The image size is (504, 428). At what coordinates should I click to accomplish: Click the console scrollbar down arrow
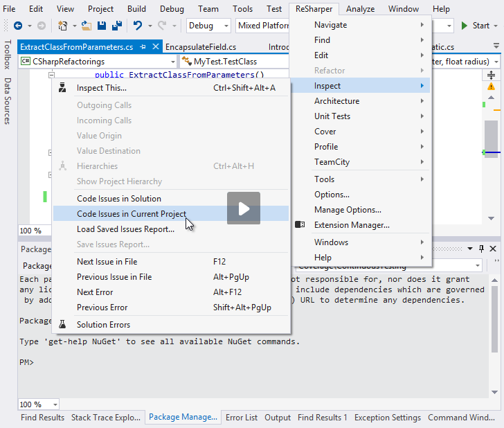494,392
